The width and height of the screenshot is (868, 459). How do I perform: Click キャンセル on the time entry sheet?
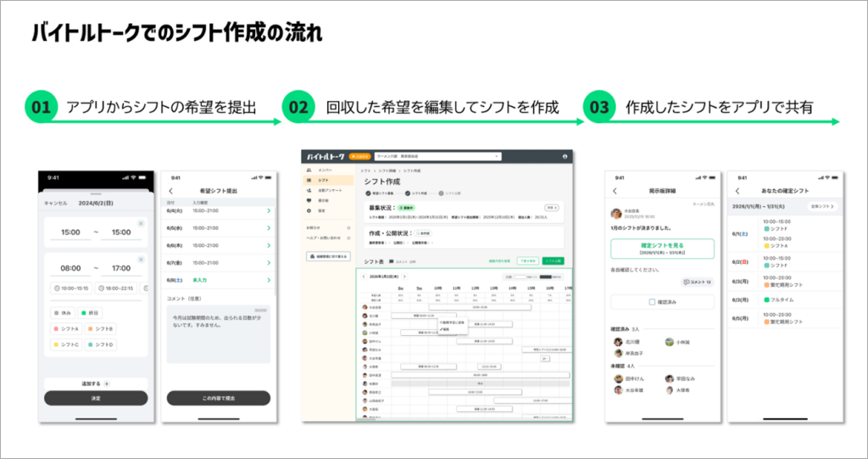(x=55, y=203)
